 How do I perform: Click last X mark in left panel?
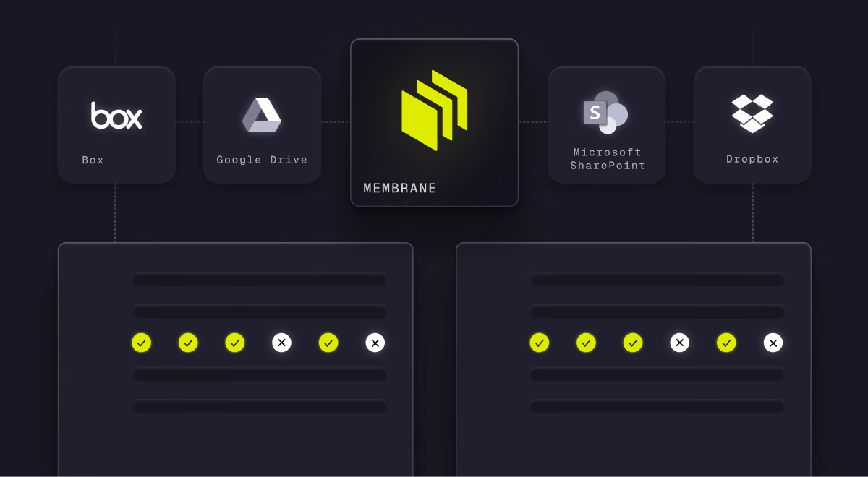375,343
